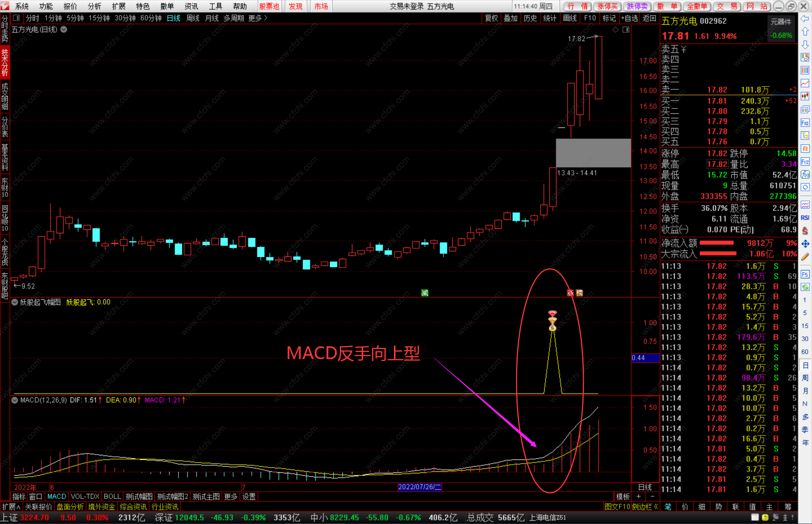Expand the 更多 periods chevron in timeframe bar

click(x=266, y=18)
